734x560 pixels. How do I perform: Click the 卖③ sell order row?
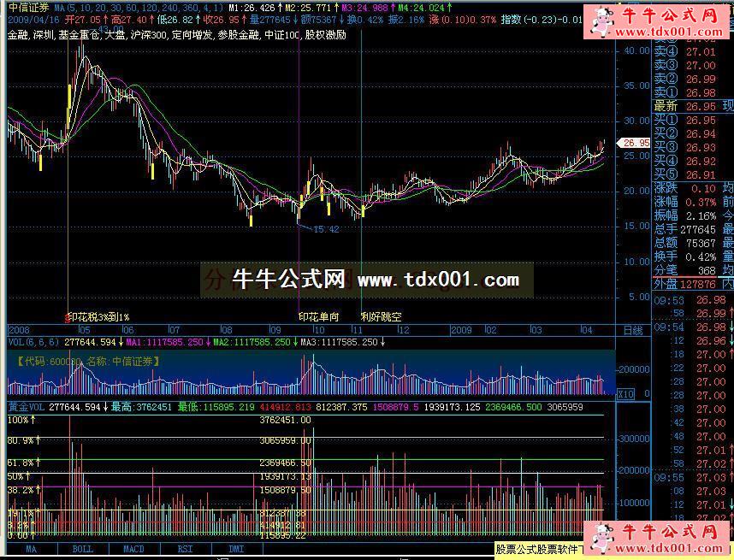pos(685,65)
